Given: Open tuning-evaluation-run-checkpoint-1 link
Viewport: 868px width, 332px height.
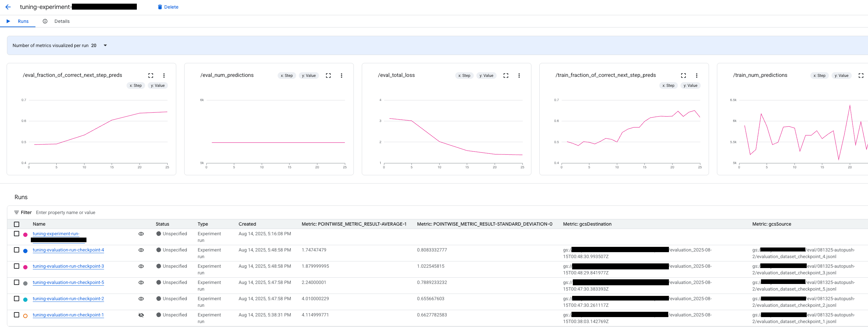Looking at the screenshot, I should click(x=68, y=315).
